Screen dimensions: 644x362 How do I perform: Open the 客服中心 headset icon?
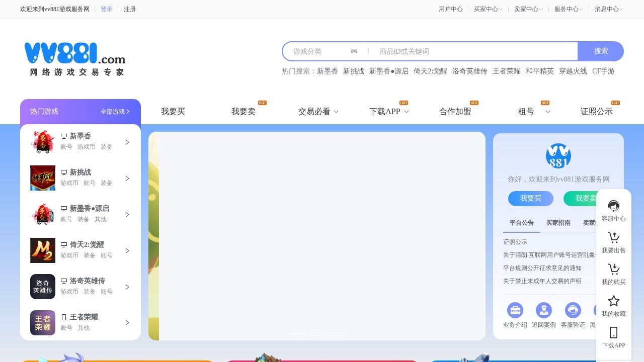[x=614, y=206]
